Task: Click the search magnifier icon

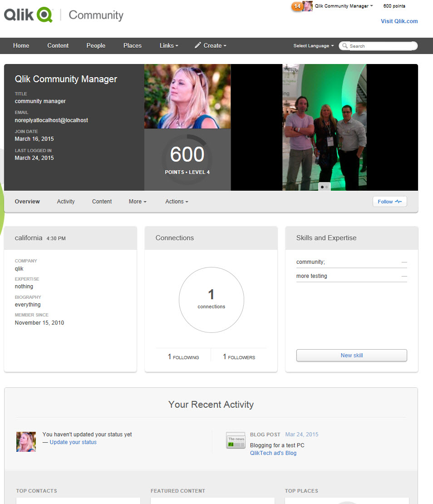Action: tap(345, 46)
